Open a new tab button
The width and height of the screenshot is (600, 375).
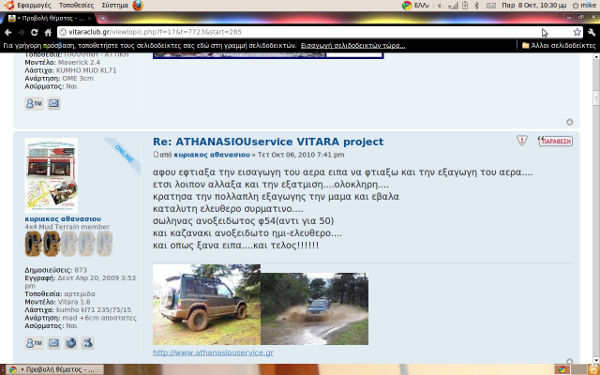103,18
